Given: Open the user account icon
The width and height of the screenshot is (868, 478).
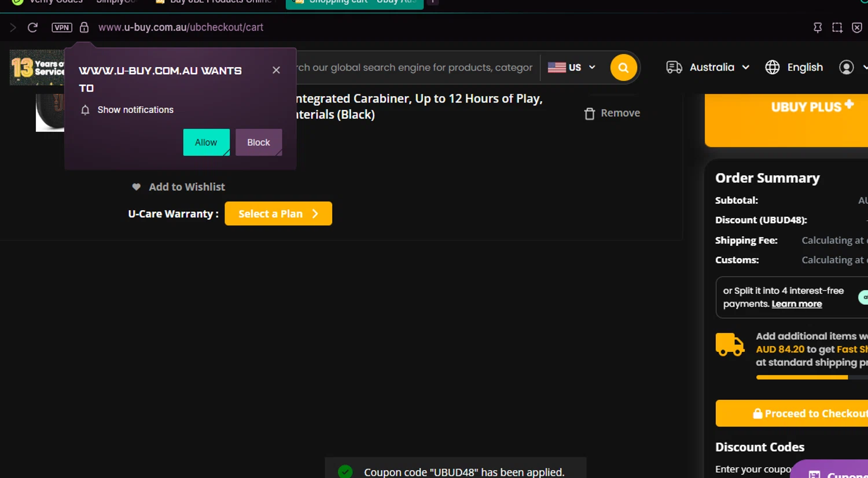Looking at the screenshot, I should click(x=847, y=67).
